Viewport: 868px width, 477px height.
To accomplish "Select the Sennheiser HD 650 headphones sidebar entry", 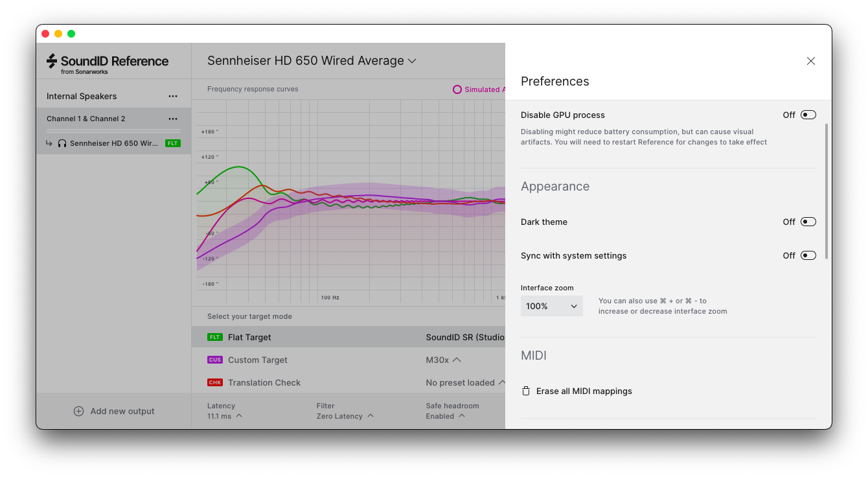I will 113,143.
